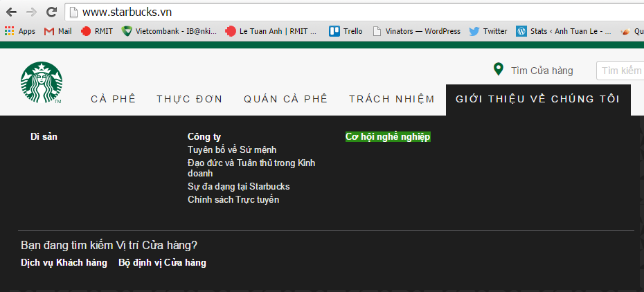Viewport: 644px width, 292px height.
Task: Click the browser back arrow
Action: click(x=11, y=12)
